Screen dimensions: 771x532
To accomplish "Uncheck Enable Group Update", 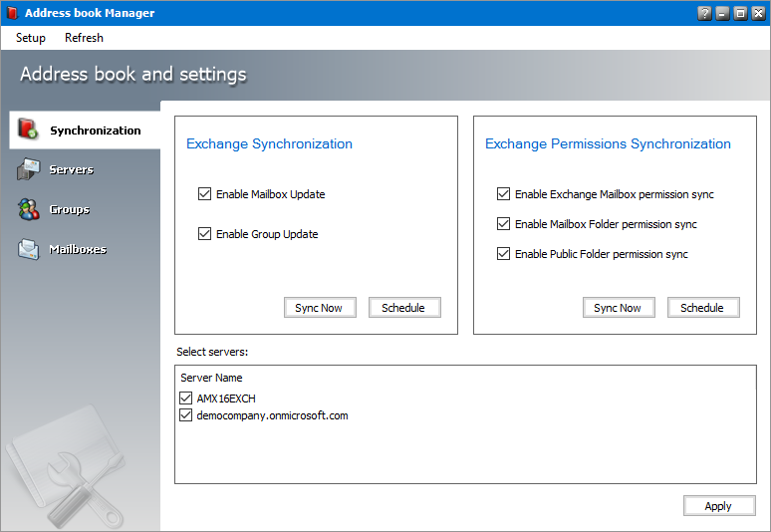I will tap(205, 234).
